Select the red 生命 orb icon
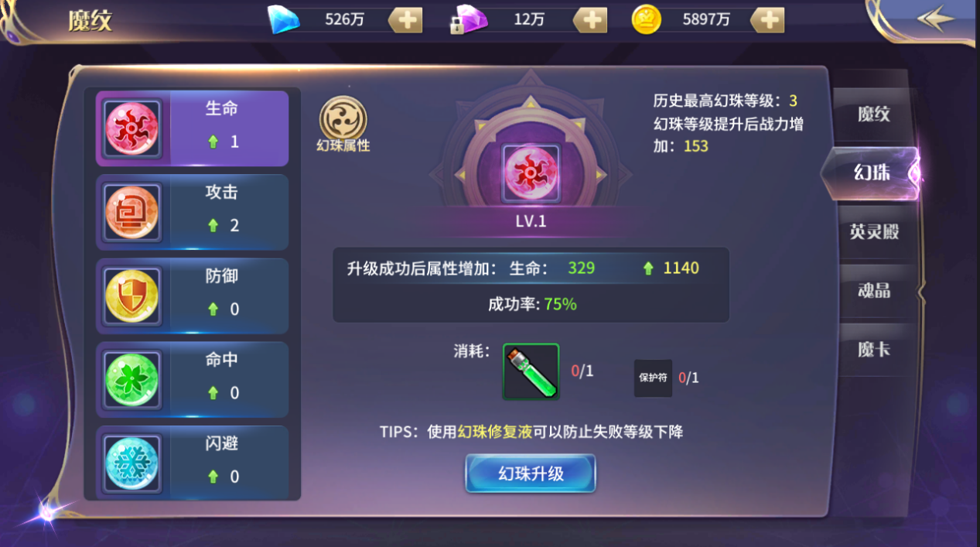The image size is (980, 547). (132, 128)
